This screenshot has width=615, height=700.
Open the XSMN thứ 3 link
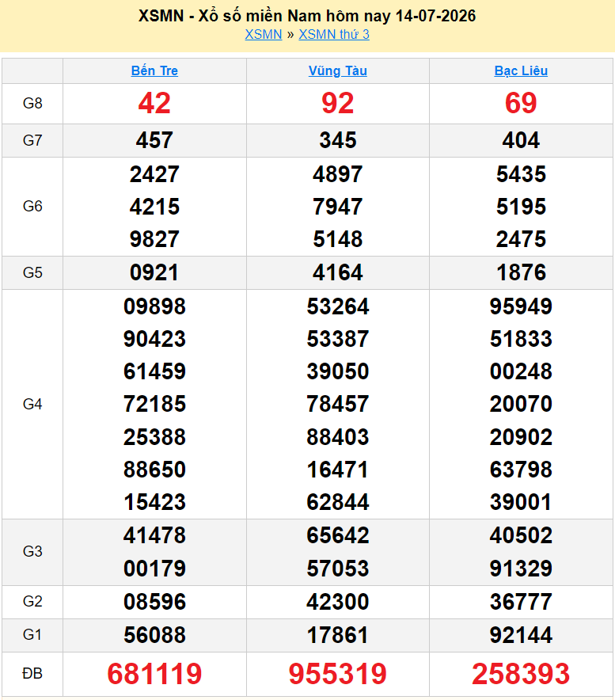334,34
